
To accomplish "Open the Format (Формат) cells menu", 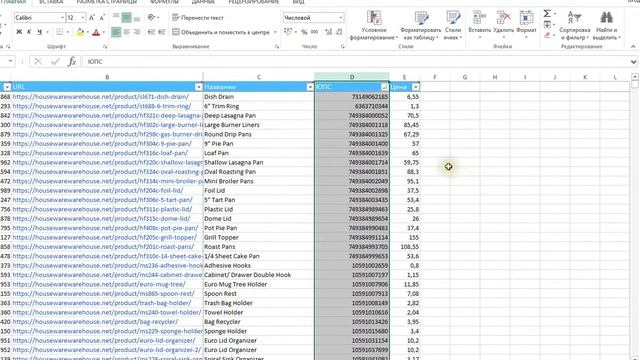I will click(x=526, y=25).
